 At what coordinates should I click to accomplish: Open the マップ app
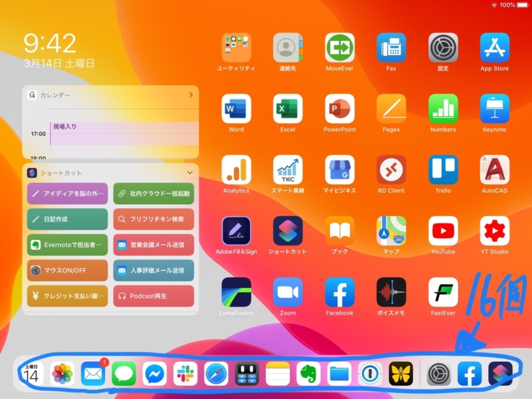pyautogui.click(x=391, y=231)
